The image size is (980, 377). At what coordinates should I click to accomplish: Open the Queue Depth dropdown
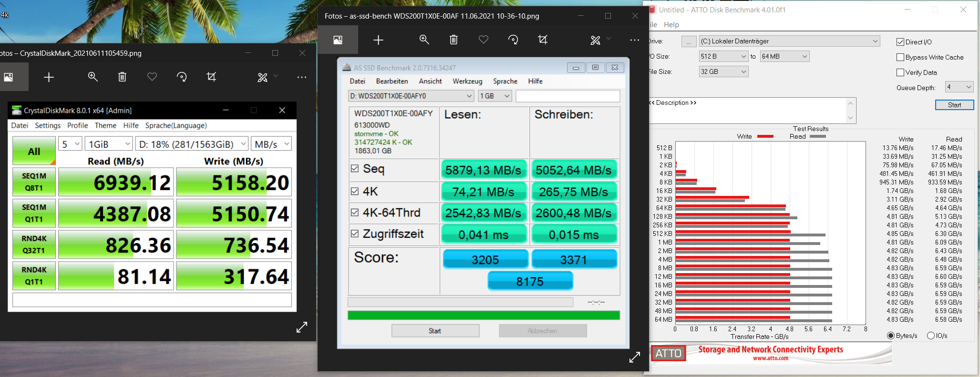coord(959,87)
